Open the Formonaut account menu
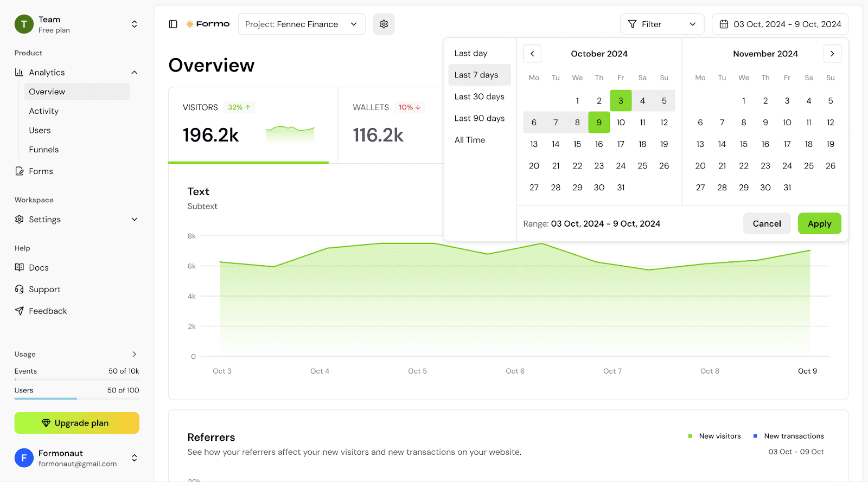This screenshot has height=482, width=868. coord(135,458)
